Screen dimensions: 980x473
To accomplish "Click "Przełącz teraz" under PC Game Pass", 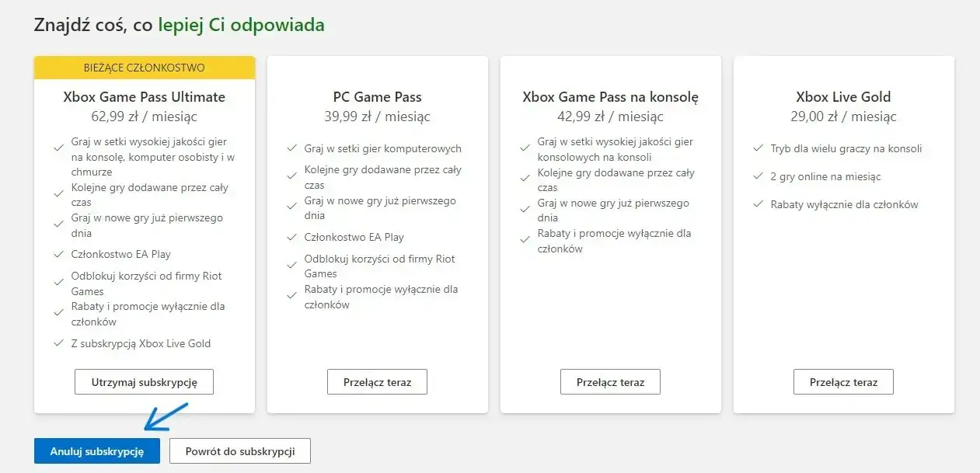I will (x=377, y=381).
